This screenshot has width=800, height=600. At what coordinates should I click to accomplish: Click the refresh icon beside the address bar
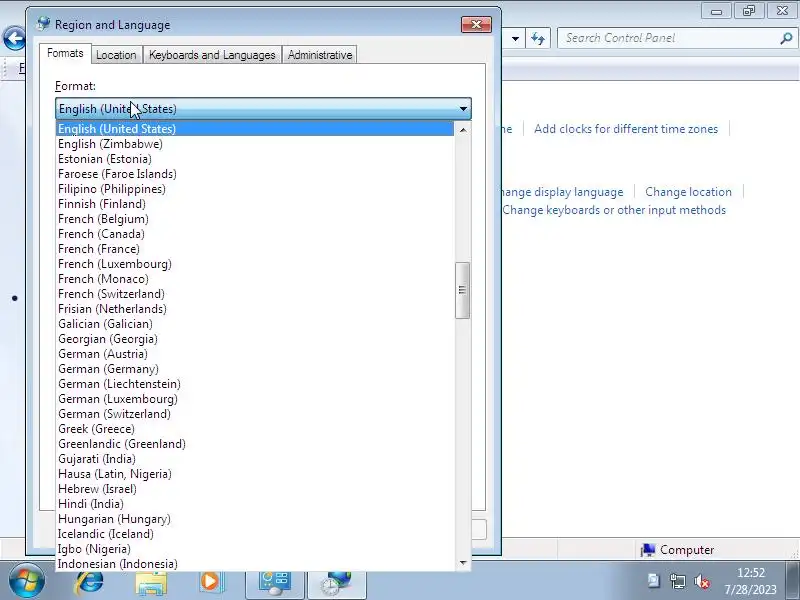coord(538,38)
